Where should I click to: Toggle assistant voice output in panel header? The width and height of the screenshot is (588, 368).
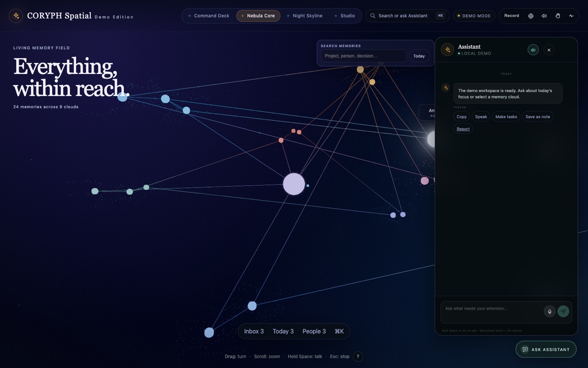(533, 50)
